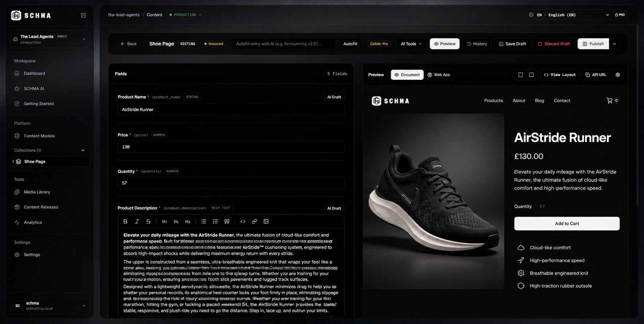The width and height of the screenshot is (644, 324).
Task: Apply Heading 2 style
Action: coord(176,222)
